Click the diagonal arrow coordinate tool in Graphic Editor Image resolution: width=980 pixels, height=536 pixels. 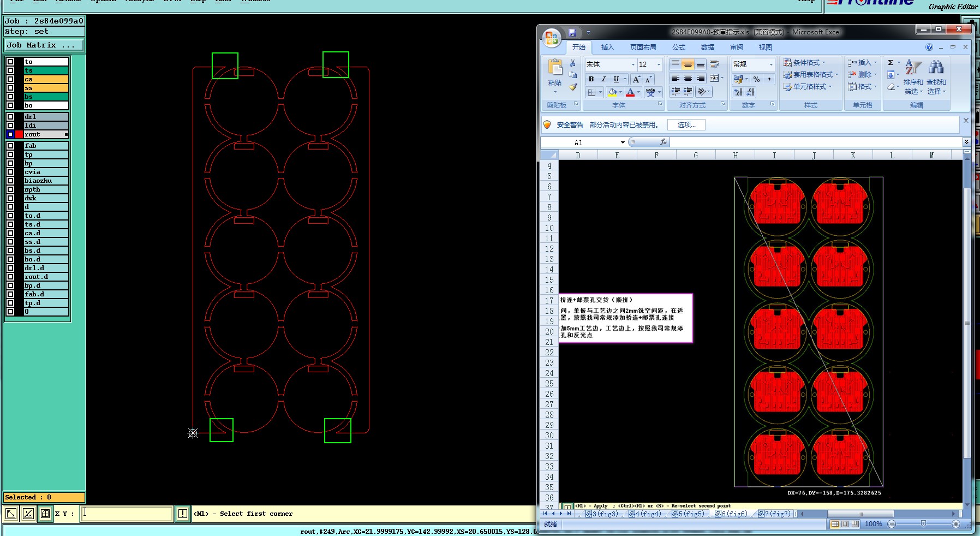point(11,514)
